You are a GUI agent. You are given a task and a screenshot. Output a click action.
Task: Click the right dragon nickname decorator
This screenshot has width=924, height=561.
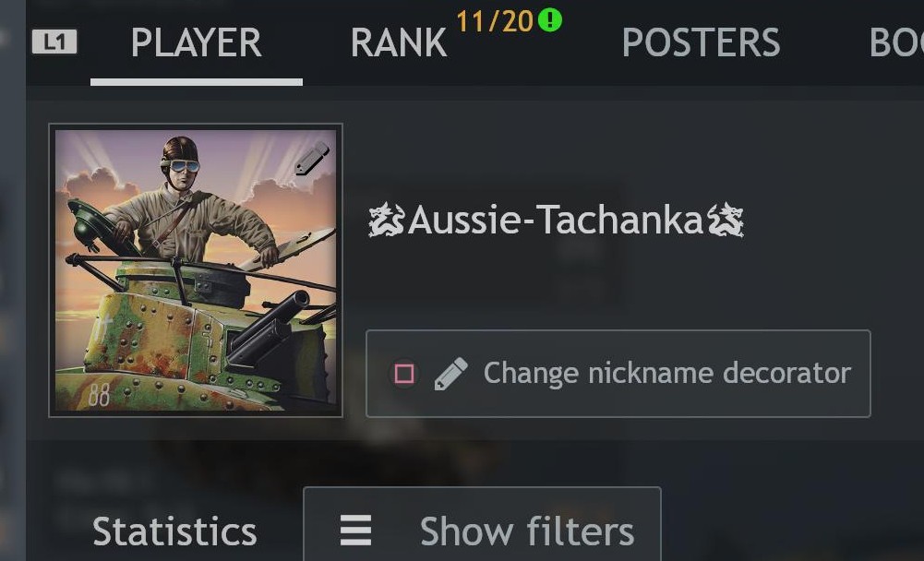pyautogui.click(x=726, y=220)
